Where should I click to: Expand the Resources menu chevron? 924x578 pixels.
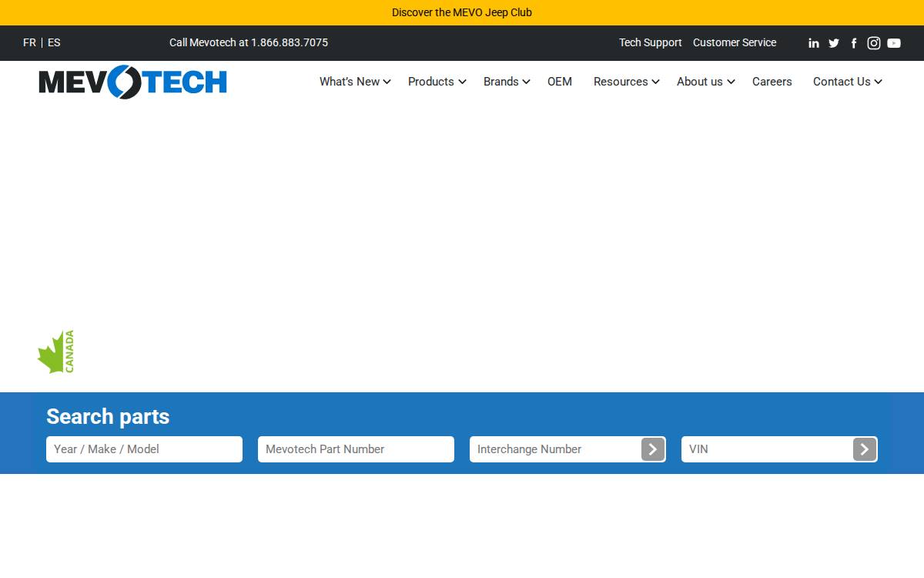tap(656, 82)
